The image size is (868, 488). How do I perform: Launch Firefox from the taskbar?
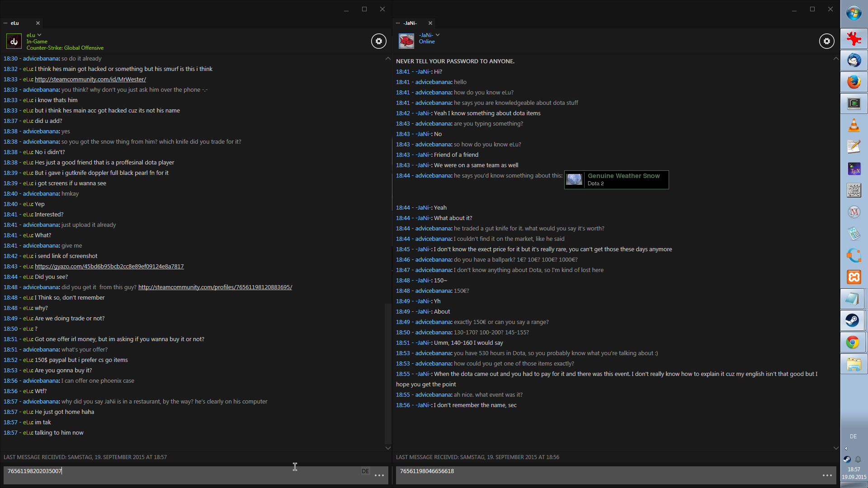click(854, 82)
